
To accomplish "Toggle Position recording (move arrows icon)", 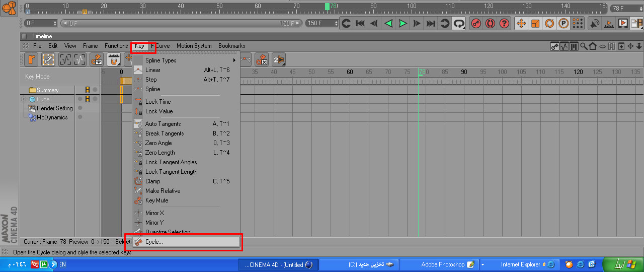I will click(x=521, y=23).
